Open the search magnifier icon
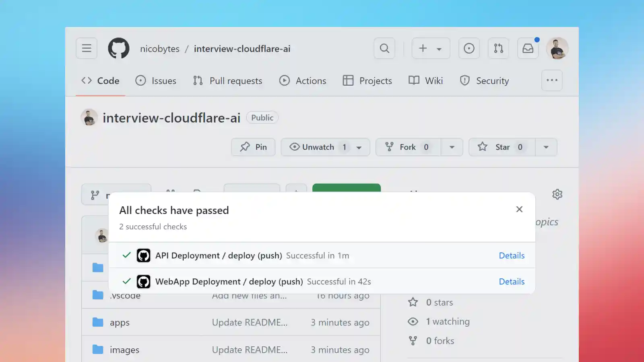Image resolution: width=644 pixels, height=362 pixels. tap(384, 48)
